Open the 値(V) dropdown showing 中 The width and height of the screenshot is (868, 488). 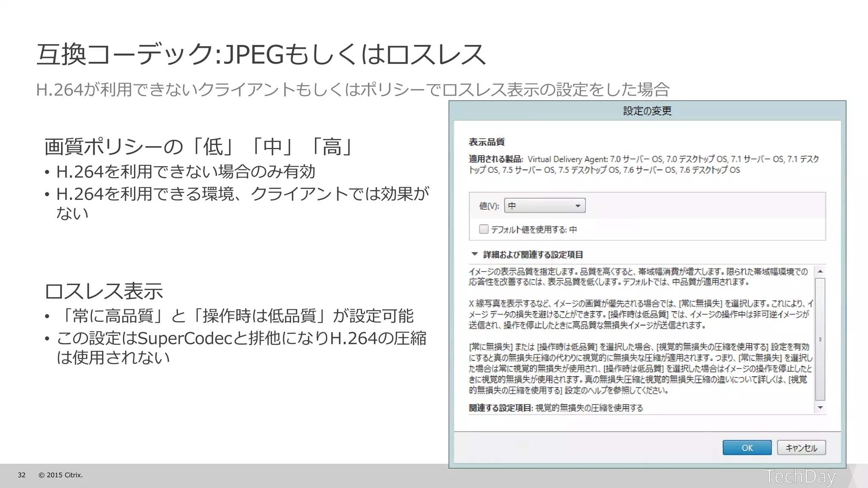click(x=545, y=206)
